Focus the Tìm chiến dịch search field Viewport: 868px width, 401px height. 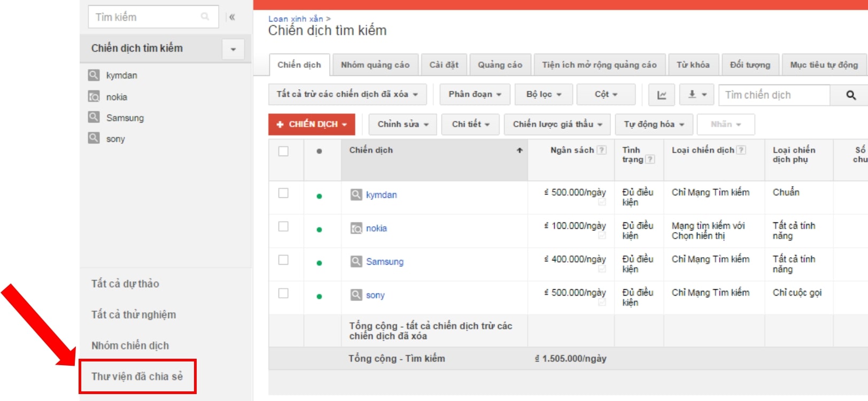coord(774,95)
